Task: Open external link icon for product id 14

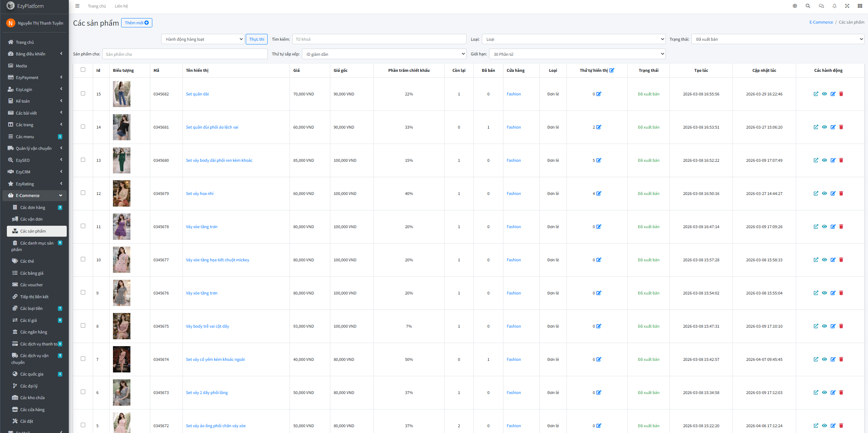Action: [816, 127]
